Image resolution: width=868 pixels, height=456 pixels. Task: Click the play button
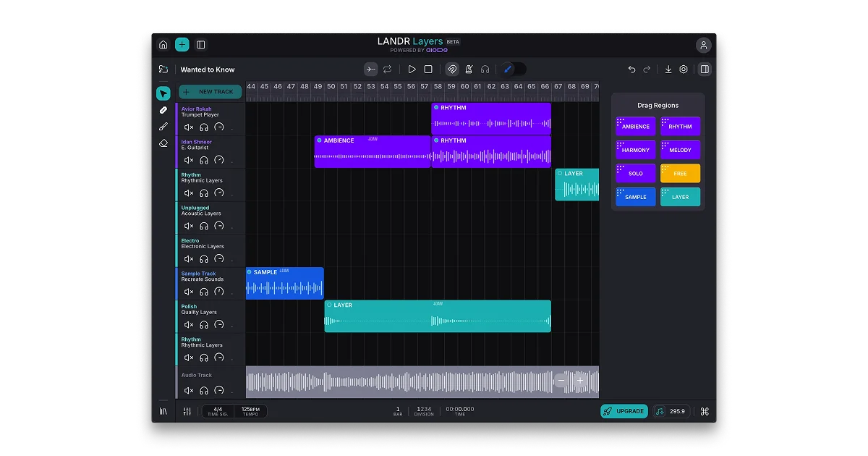[412, 69]
